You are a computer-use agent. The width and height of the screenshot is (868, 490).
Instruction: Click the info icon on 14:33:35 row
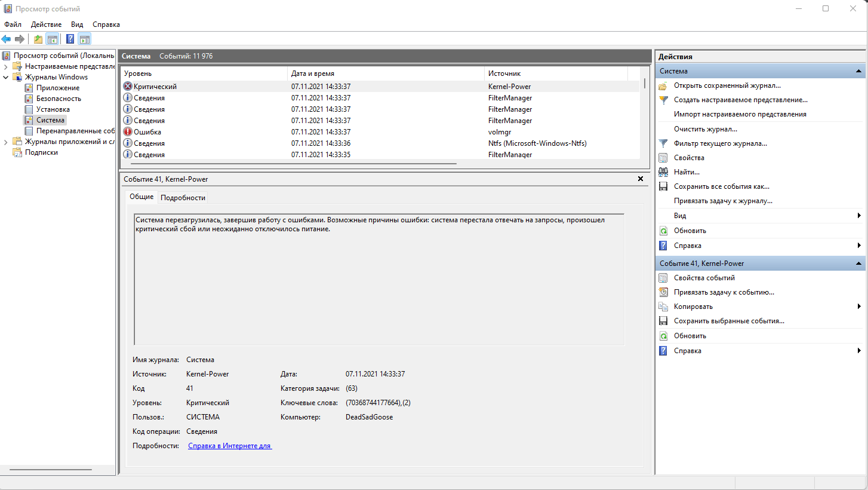click(127, 155)
